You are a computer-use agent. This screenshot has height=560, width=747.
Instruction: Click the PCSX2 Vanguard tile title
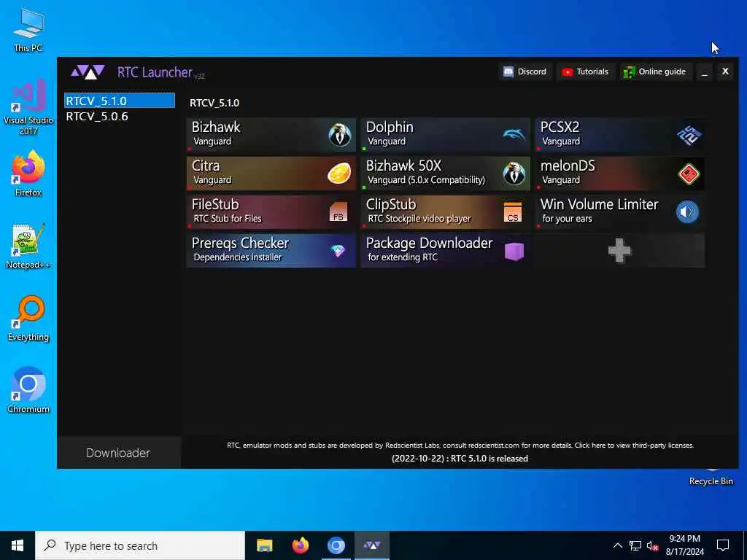tap(560, 127)
